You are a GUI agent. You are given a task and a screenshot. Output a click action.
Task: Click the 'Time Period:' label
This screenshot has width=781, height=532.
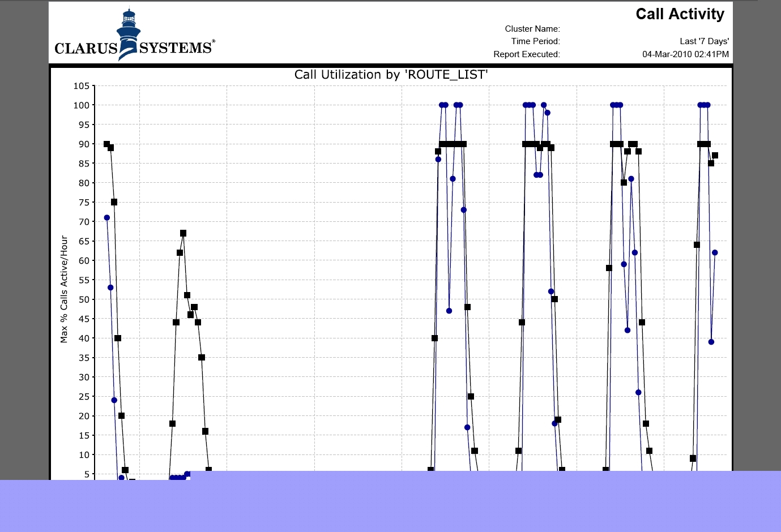click(535, 41)
